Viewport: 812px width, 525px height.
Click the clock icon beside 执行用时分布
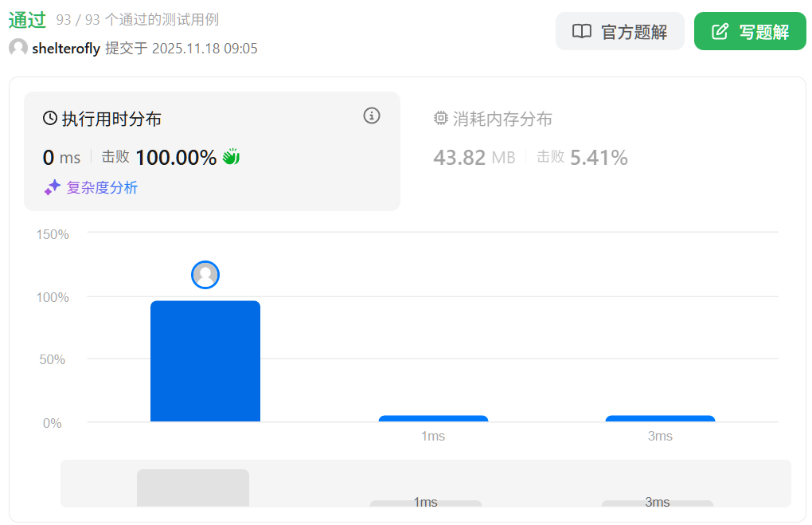(50, 119)
